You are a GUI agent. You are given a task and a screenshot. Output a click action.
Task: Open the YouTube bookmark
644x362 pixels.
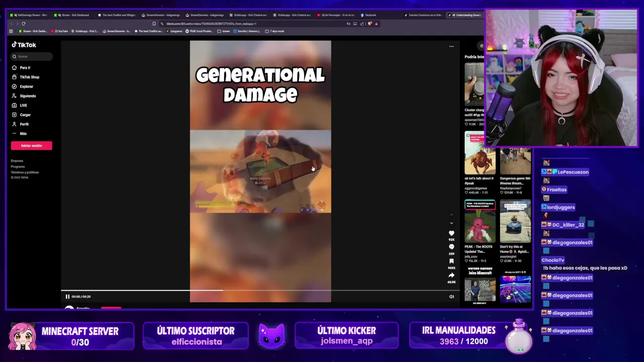[x=59, y=31]
